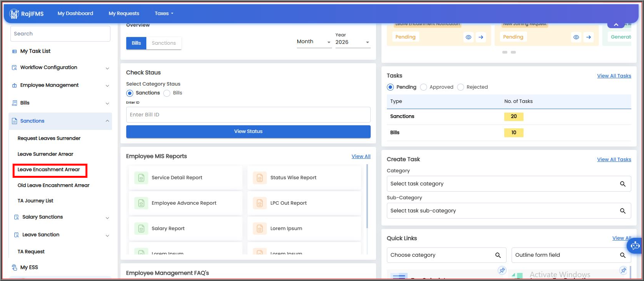Viewport: 644px width, 281px height.
Task: Click the RajIFMS logo icon
Action: [x=14, y=14]
